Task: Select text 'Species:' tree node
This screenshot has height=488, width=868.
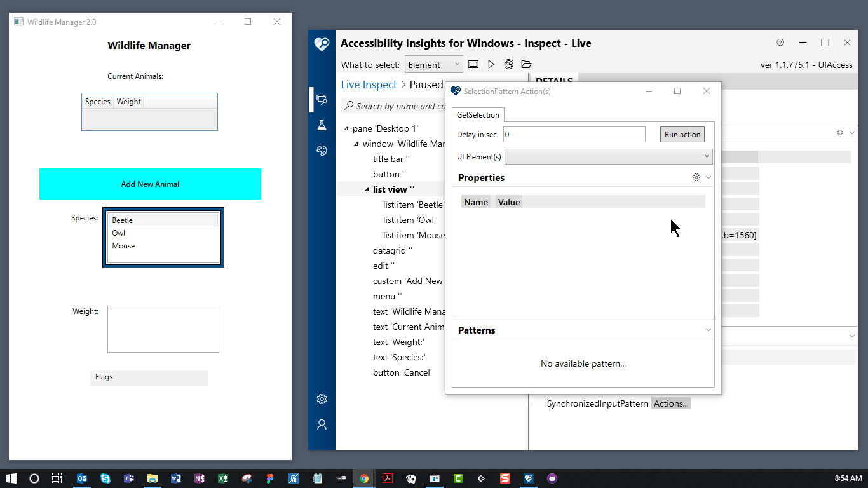Action: coord(399,357)
